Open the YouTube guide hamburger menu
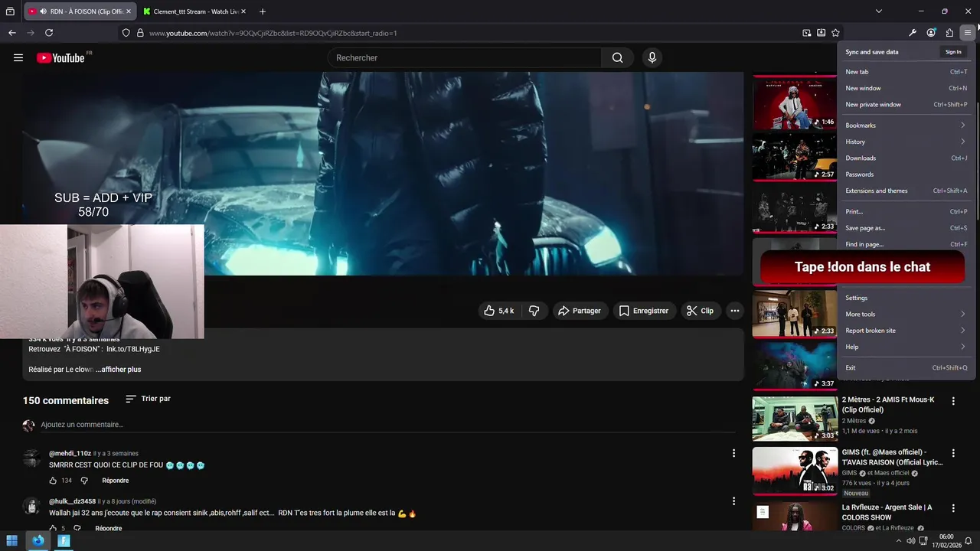This screenshot has height=551, width=980. (x=18, y=57)
